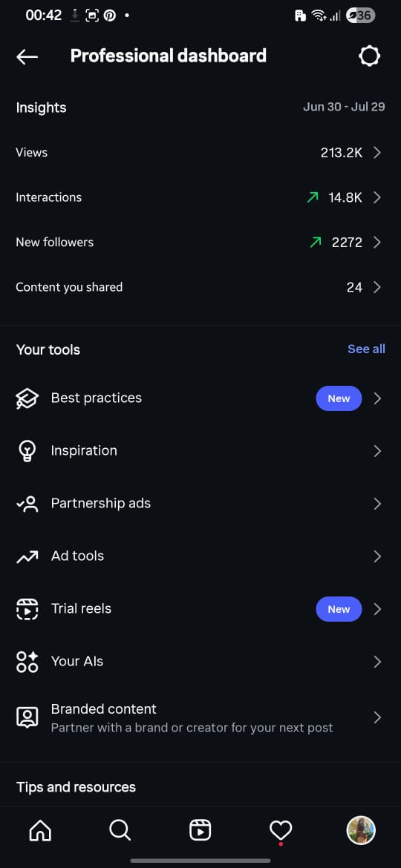Tap the back arrow icon
The image size is (401, 868).
(x=27, y=56)
